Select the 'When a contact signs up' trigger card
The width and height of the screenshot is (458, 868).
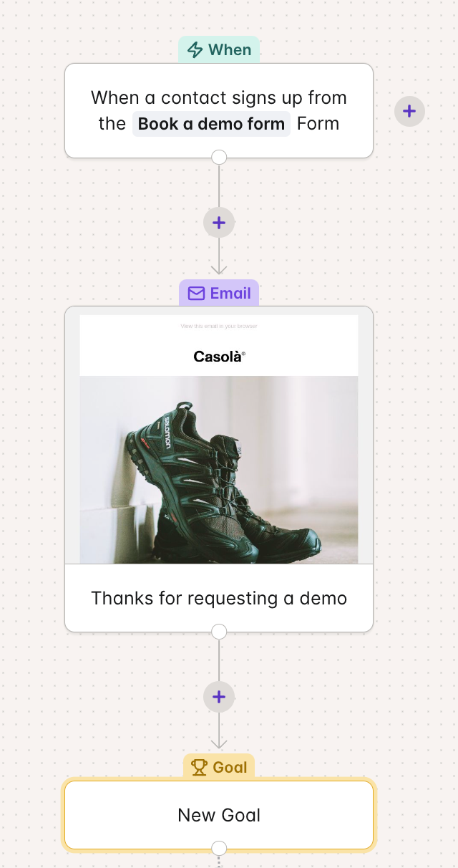pos(219,110)
